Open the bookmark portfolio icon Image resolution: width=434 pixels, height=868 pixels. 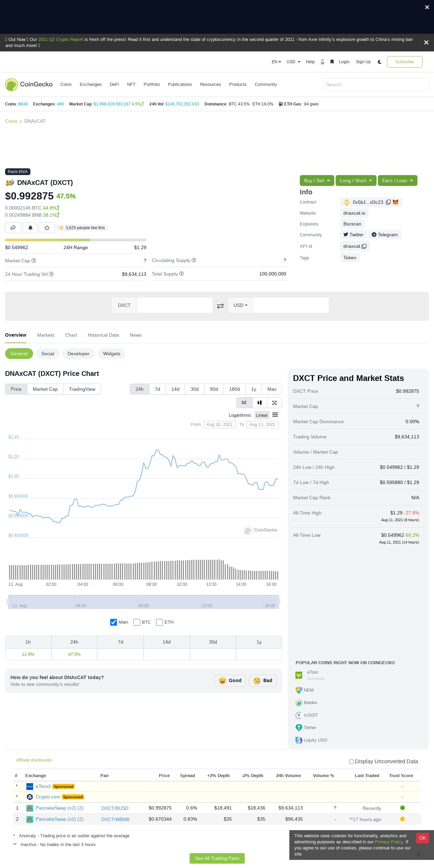pyautogui.click(x=332, y=62)
